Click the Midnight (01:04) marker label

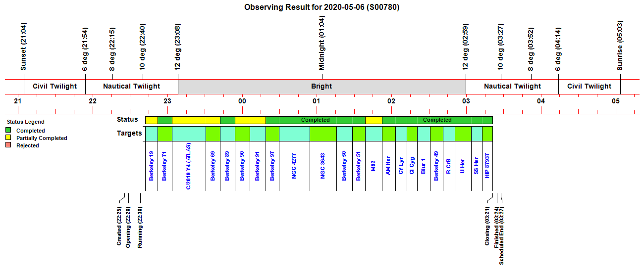coord(322,44)
